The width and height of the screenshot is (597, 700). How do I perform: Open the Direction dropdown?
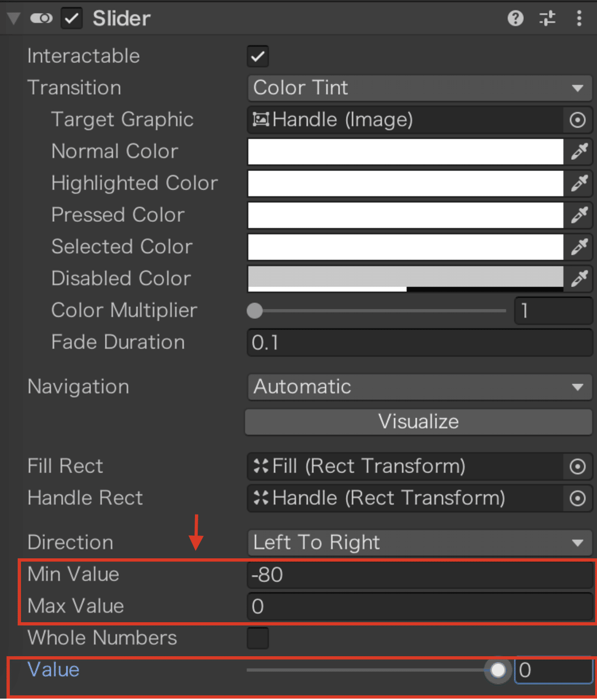click(x=419, y=542)
